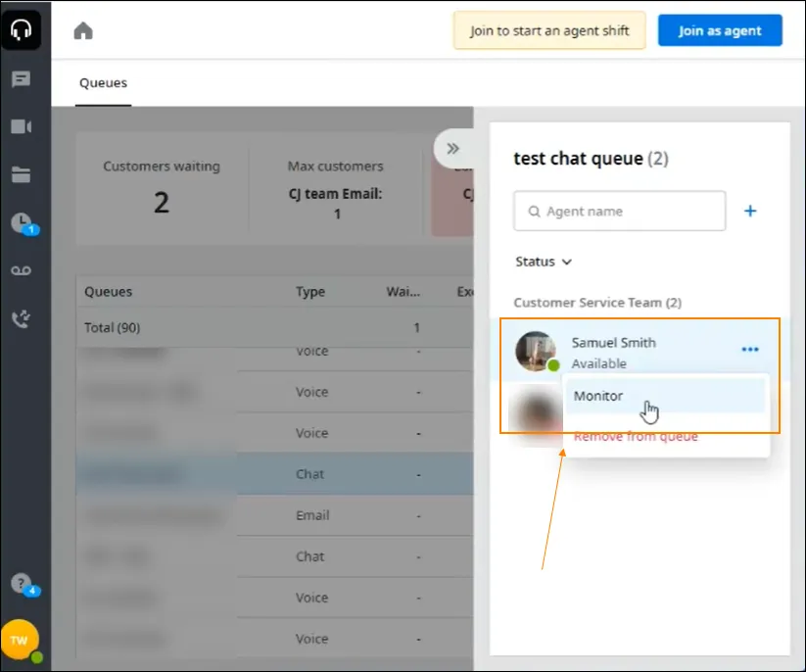Open call history clock icon
This screenshot has height=672, width=806.
click(24, 224)
